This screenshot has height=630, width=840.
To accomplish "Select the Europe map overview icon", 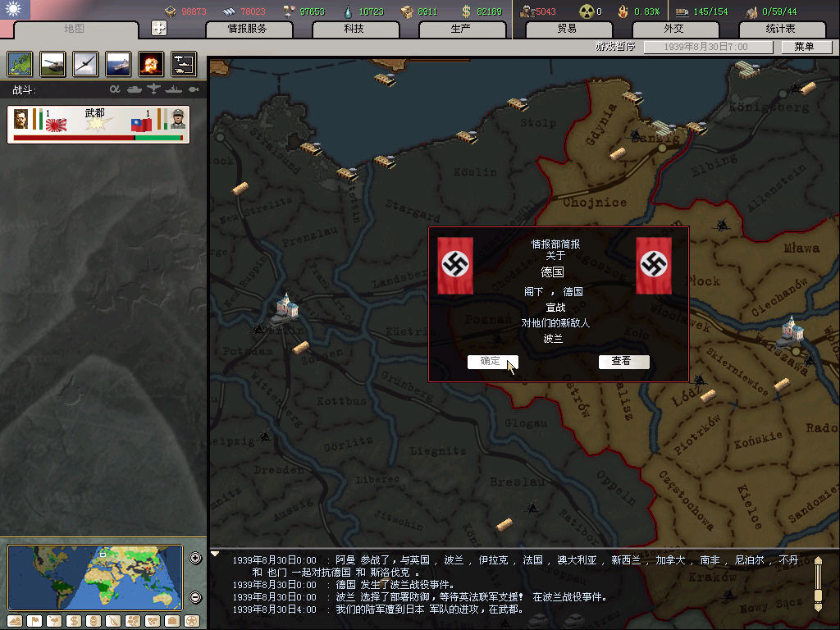I will pyautogui.click(x=20, y=64).
